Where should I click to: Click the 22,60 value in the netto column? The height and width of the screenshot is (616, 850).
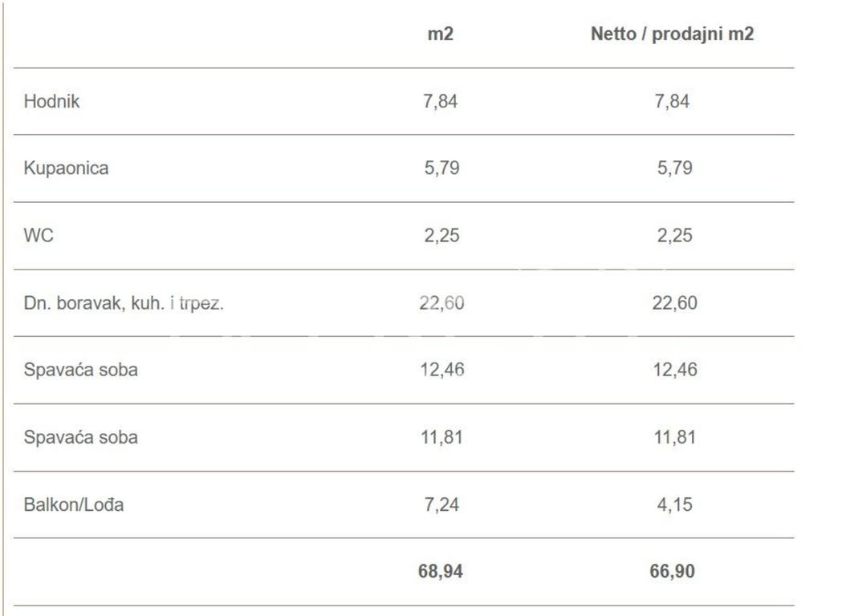tap(674, 303)
